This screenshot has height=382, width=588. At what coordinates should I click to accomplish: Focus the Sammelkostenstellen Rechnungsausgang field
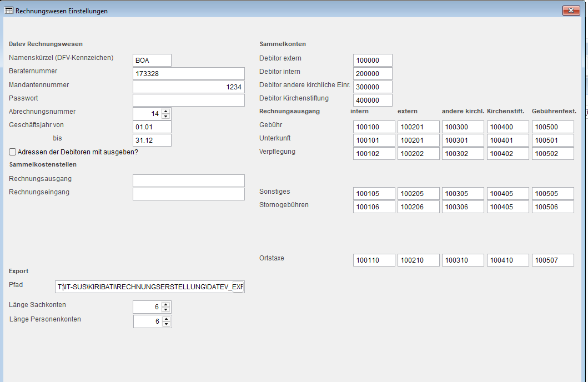coord(188,180)
